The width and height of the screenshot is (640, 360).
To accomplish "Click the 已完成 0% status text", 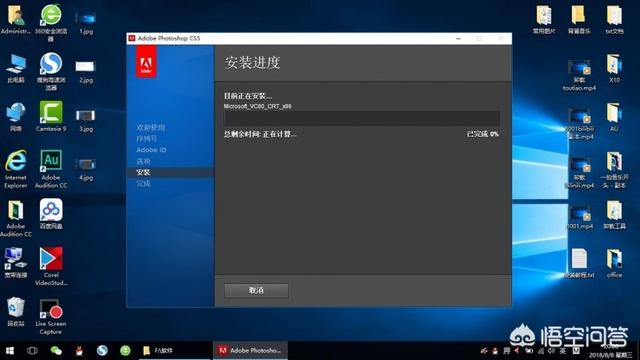I will point(482,134).
